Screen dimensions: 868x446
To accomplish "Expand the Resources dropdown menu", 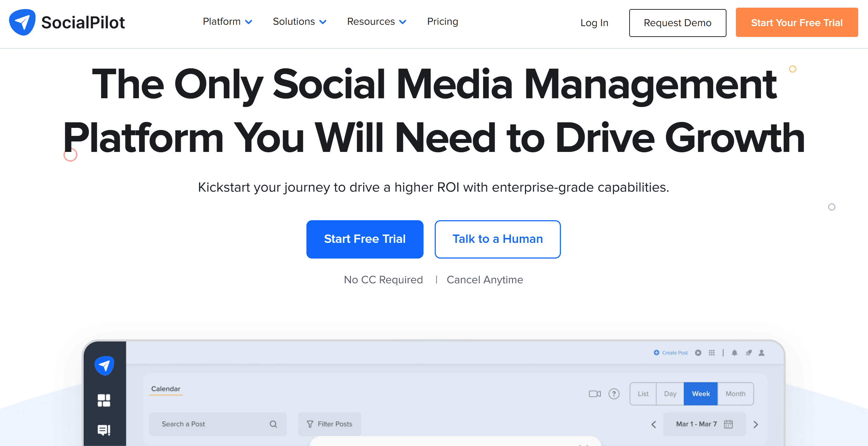I will tap(376, 22).
